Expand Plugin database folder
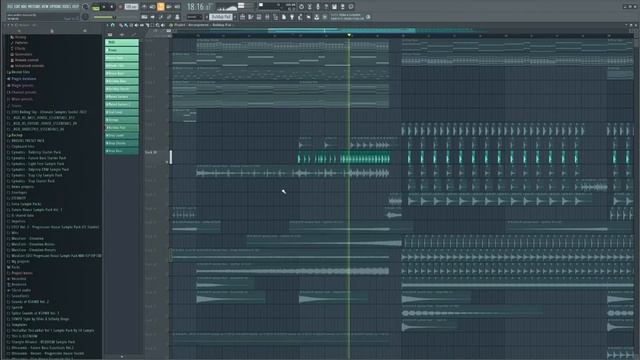The image size is (640, 360). click(x=24, y=79)
